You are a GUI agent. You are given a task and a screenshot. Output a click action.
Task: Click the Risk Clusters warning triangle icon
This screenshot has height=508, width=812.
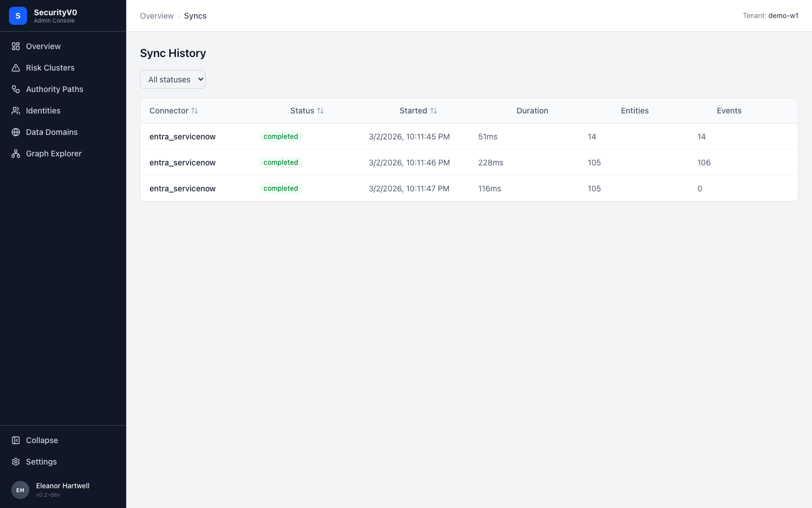[16, 68]
